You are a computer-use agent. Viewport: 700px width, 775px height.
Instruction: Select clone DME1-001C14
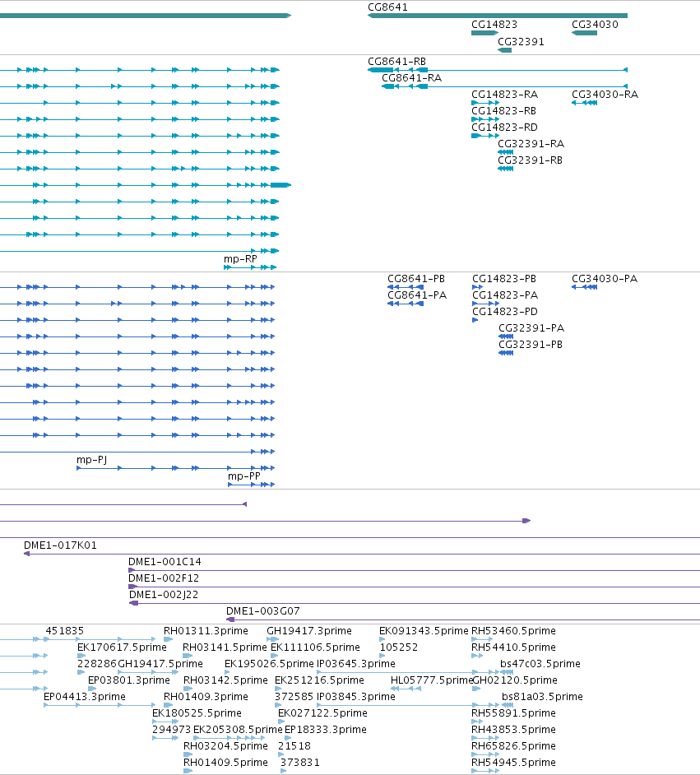(x=165, y=561)
